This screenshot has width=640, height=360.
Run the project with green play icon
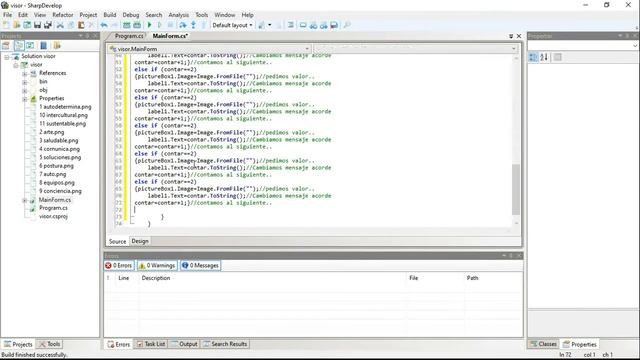pyautogui.click(x=149, y=25)
